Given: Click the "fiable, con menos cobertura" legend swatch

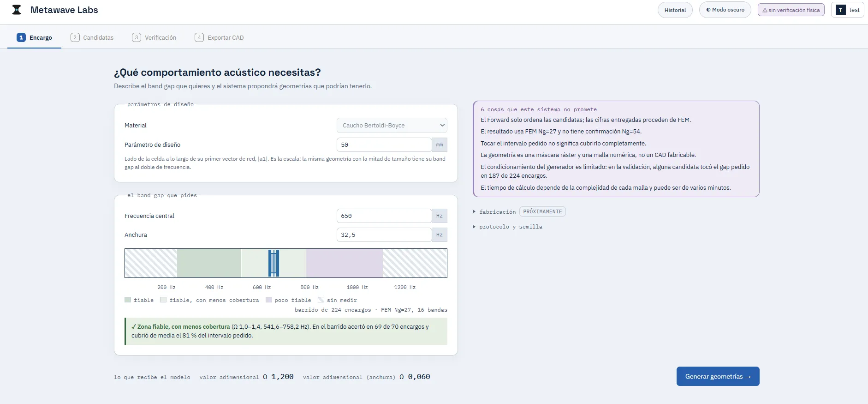Looking at the screenshot, I should (x=163, y=300).
